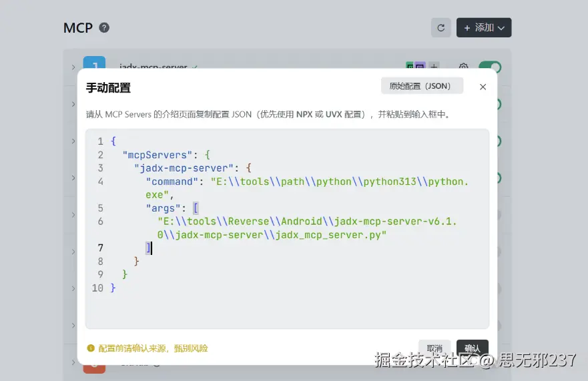The width and height of the screenshot is (588, 381).
Task: Click the NPX 或 UVX instruction text
Action: coord(319,114)
